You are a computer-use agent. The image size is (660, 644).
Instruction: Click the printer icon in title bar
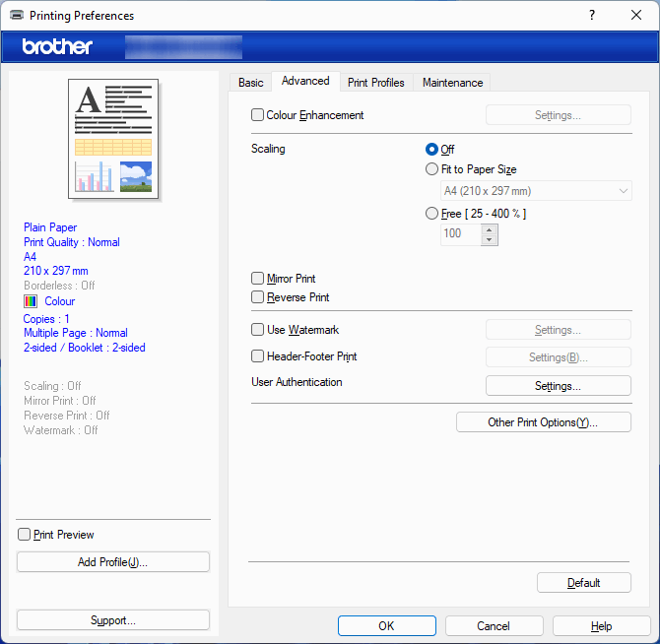[17, 16]
